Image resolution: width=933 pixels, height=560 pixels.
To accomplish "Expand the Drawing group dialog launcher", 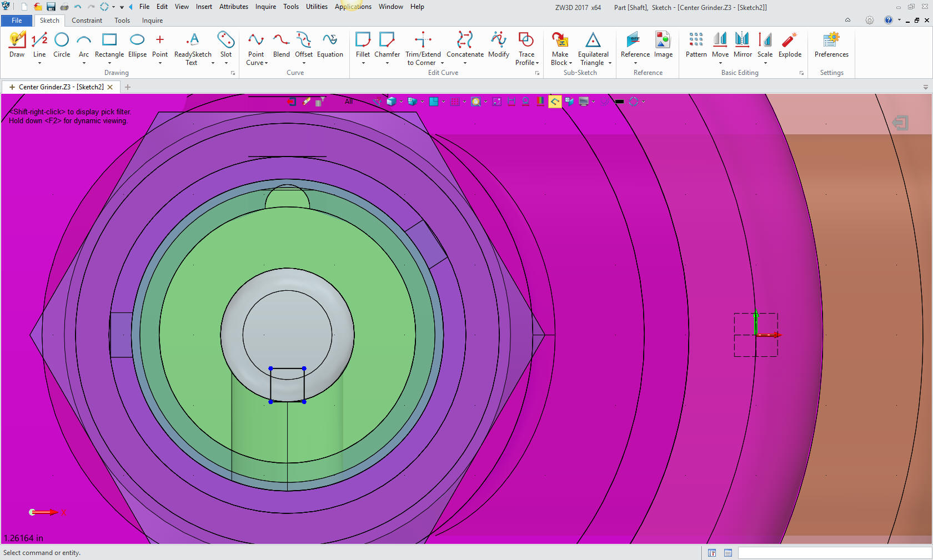I will pos(233,73).
